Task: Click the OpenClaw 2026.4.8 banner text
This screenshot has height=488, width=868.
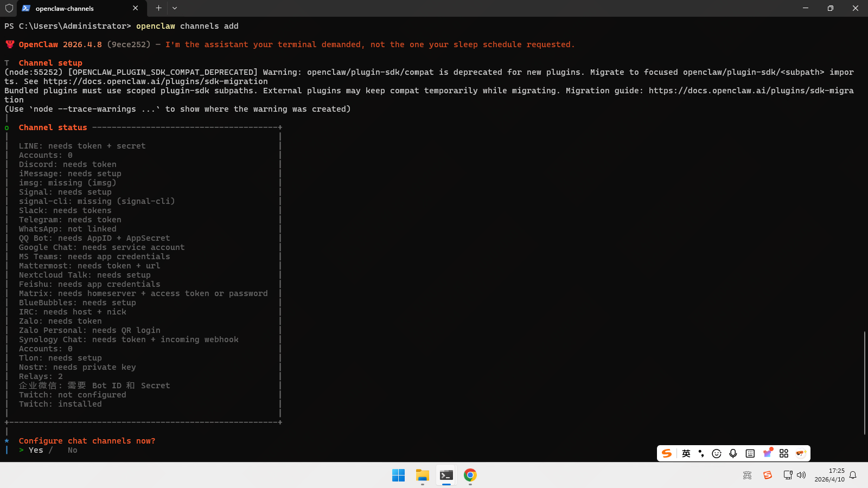Action: pyautogui.click(x=60, y=44)
